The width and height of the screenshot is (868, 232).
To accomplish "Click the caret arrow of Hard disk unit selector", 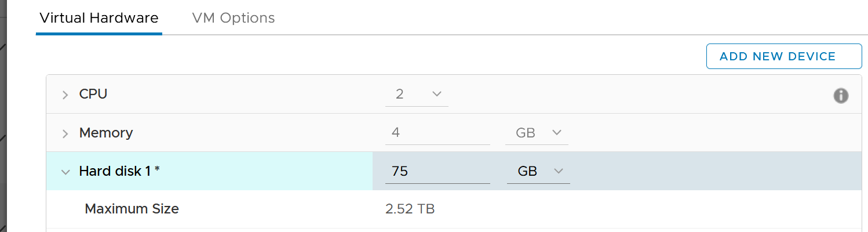I will [x=559, y=171].
